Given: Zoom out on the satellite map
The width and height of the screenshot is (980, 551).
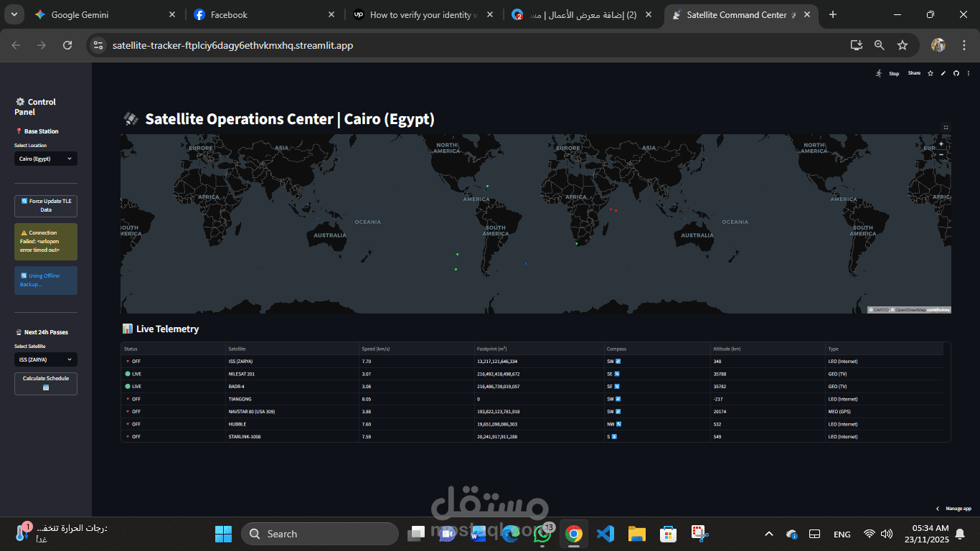Looking at the screenshot, I should [941, 154].
